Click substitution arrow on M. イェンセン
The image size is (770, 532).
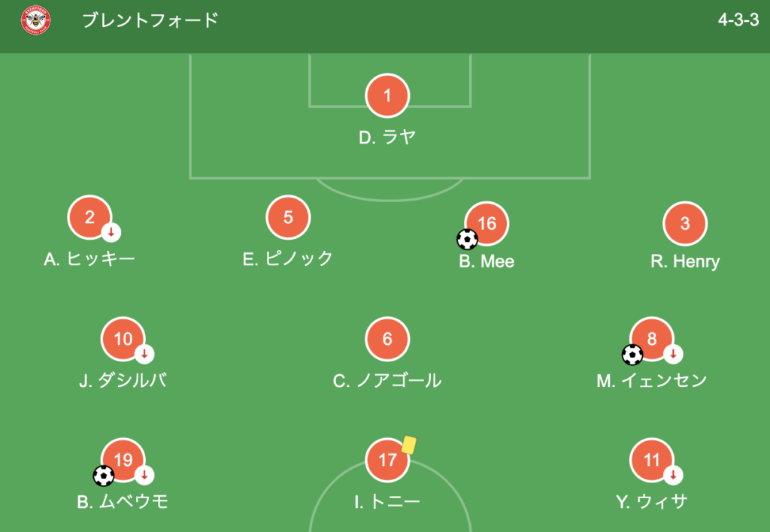(x=673, y=354)
